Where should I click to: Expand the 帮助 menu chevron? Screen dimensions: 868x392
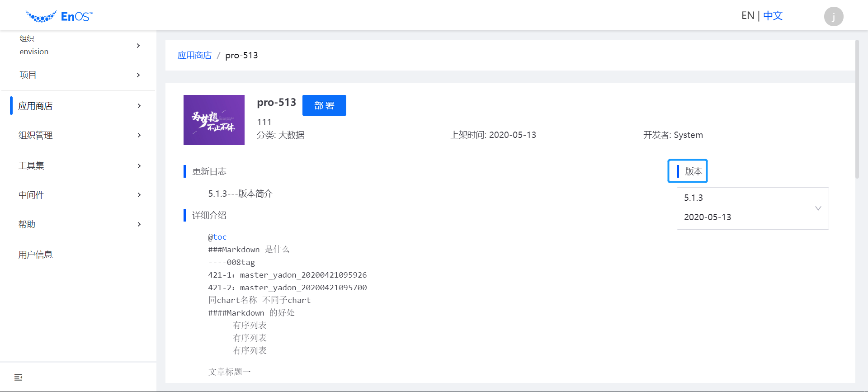(x=139, y=224)
